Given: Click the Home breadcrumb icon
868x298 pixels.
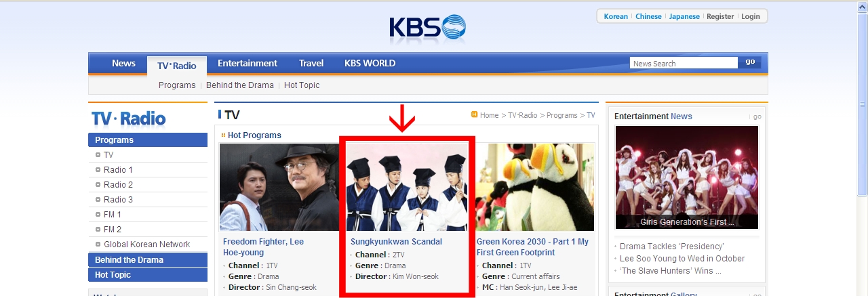Looking at the screenshot, I should (x=475, y=114).
